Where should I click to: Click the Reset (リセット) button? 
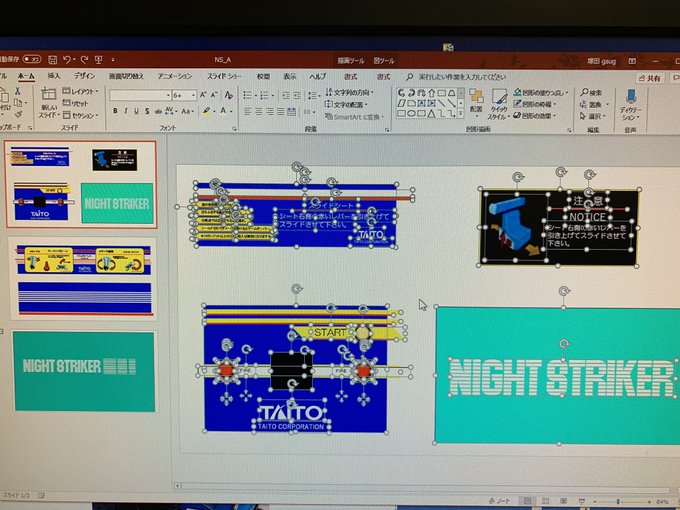(x=75, y=103)
